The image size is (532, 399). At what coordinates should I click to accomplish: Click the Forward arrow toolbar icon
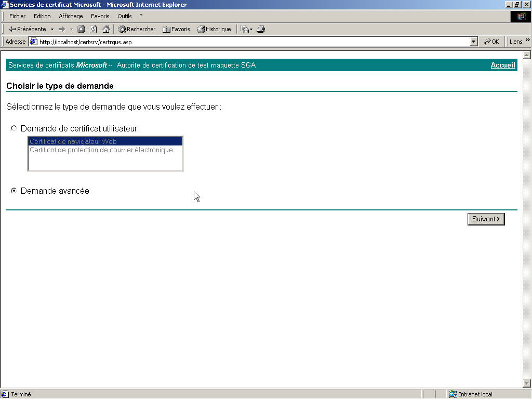[62, 30]
